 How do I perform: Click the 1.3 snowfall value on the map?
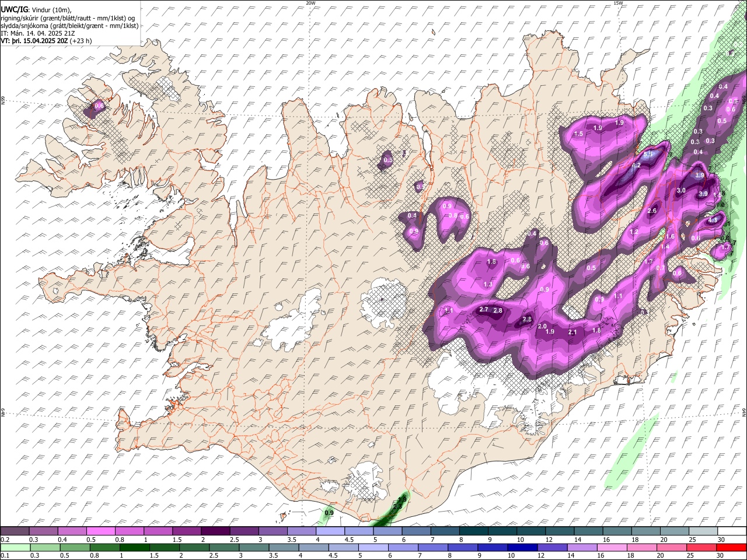pyautogui.click(x=488, y=284)
